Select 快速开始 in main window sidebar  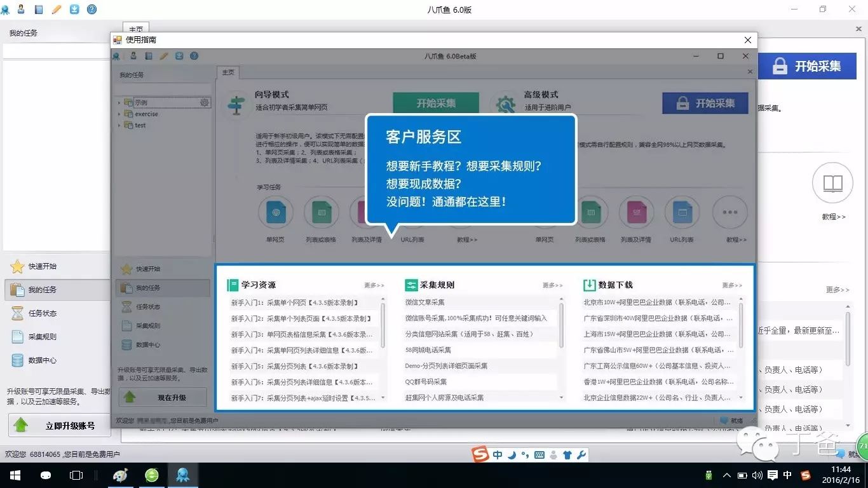[x=43, y=266]
